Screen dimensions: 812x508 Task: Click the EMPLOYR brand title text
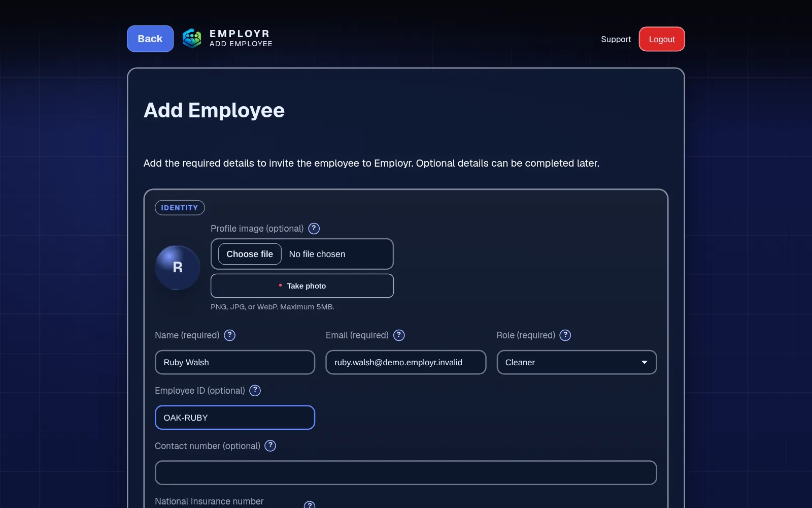click(x=240, y=34)
